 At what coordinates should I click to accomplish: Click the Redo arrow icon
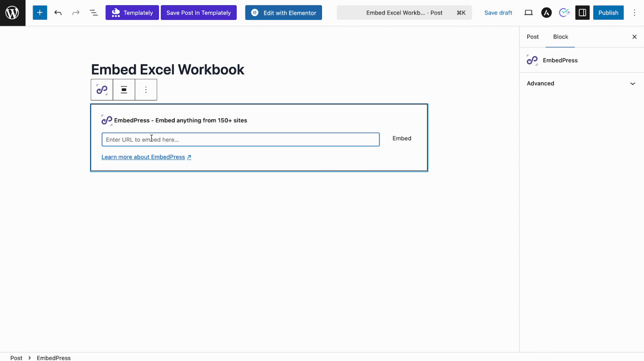coord(76,13)
